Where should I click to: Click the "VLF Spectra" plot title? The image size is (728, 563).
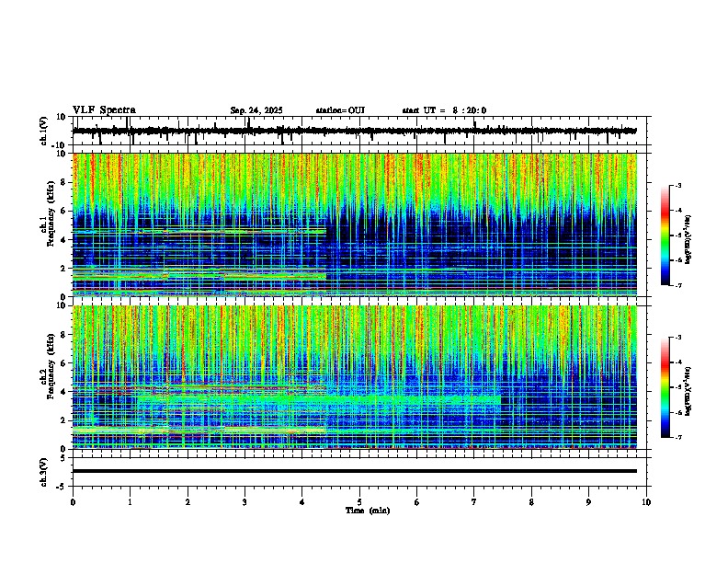pos(104,110)
